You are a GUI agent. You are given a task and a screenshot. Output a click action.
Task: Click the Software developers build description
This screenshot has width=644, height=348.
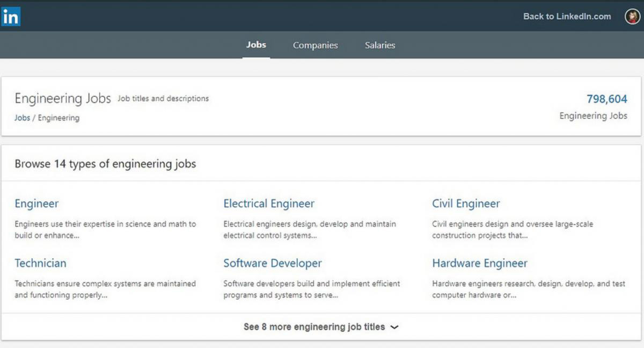coord(312,289)
